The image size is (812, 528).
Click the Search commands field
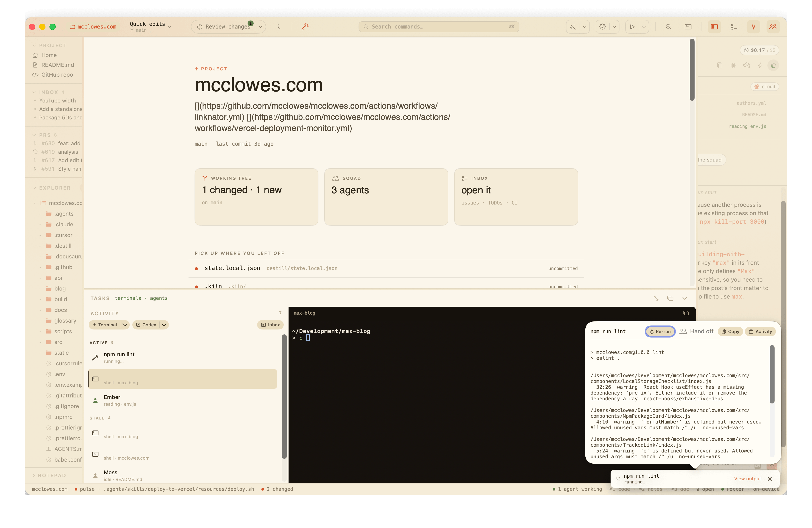[x=439, y=27]
